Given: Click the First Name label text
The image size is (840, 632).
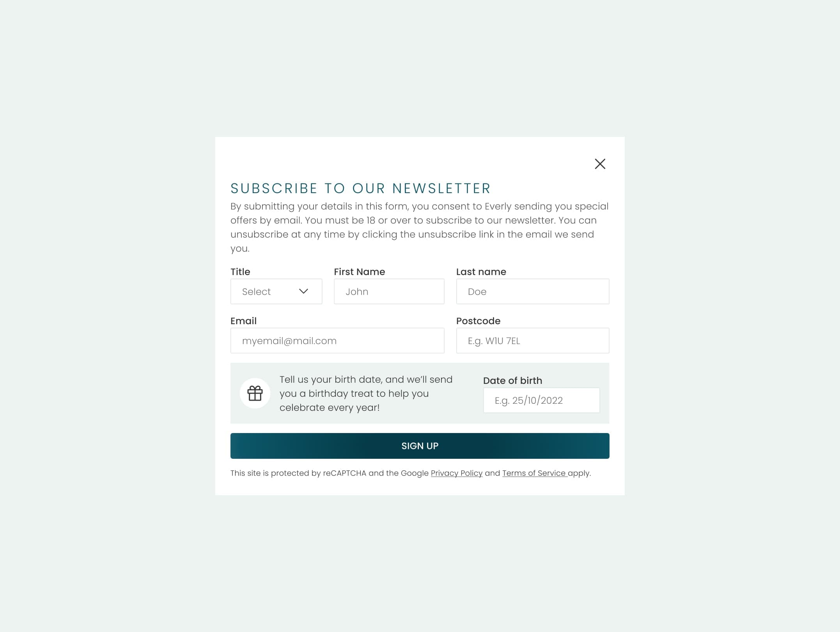Looking at the screenshot, I should click(359, 272).
